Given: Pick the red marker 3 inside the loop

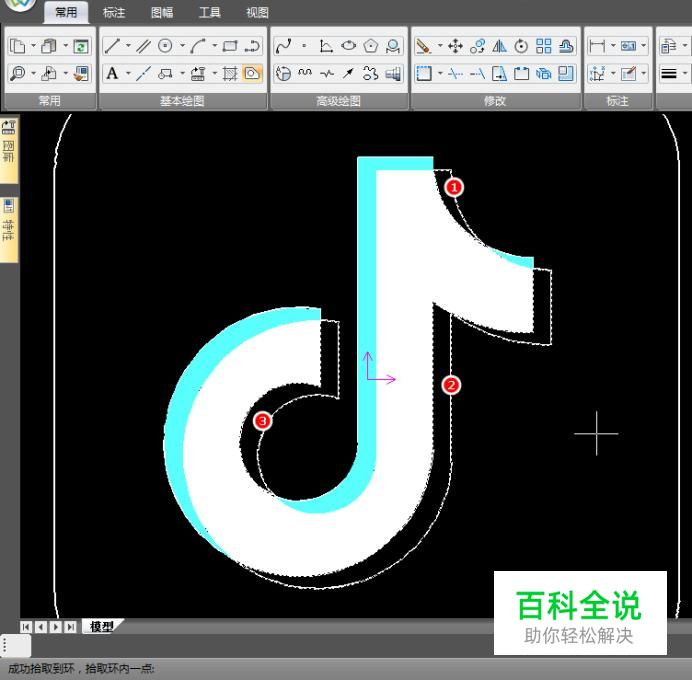Looking at the screenshot, I should 263,421.
